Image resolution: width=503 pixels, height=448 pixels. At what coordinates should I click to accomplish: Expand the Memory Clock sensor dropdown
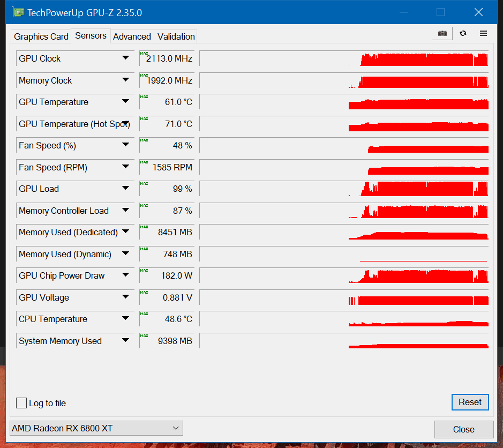point(125,80)
